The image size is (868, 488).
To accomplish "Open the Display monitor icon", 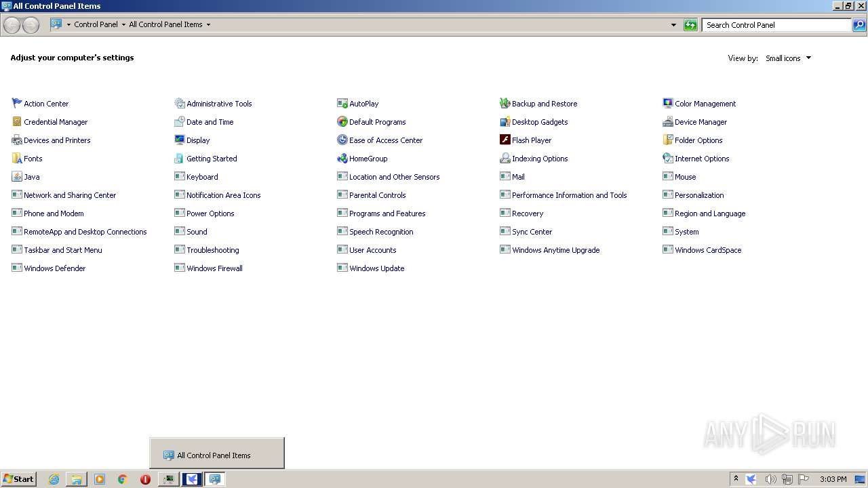I will [x=180, y=140].
